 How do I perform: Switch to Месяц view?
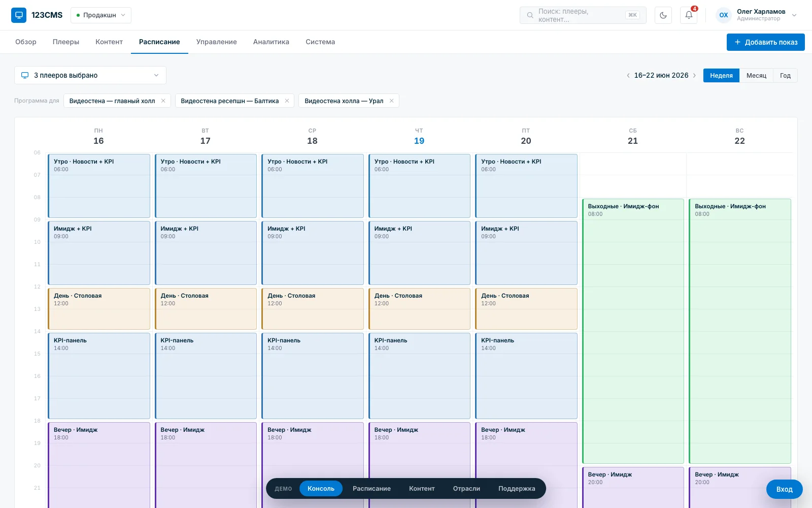(x=756, y=75)
